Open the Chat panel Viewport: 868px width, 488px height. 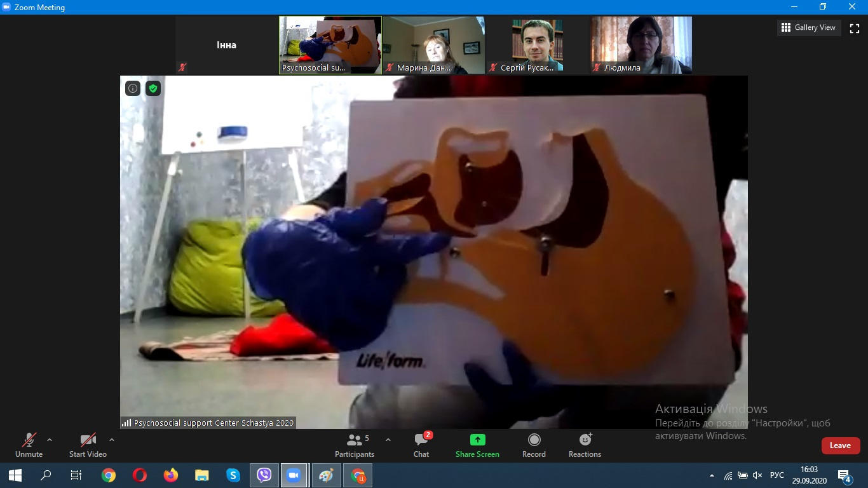[421, 445]
